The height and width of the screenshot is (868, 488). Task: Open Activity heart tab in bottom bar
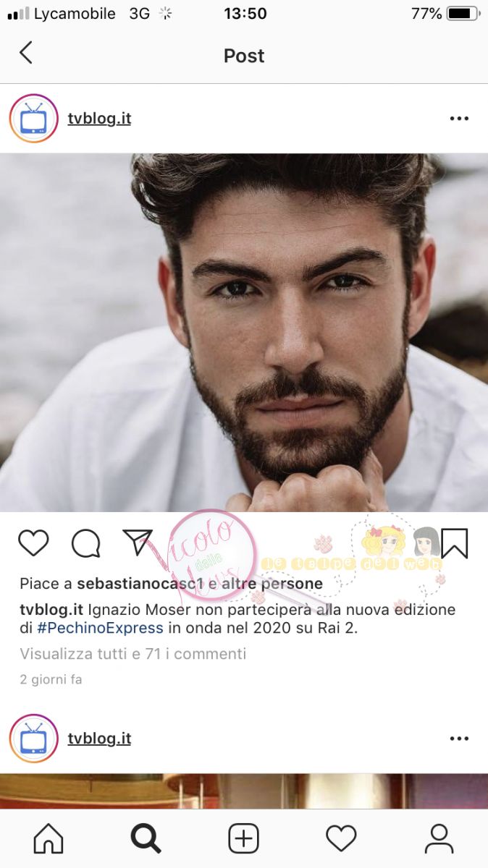tap(341, 839)
